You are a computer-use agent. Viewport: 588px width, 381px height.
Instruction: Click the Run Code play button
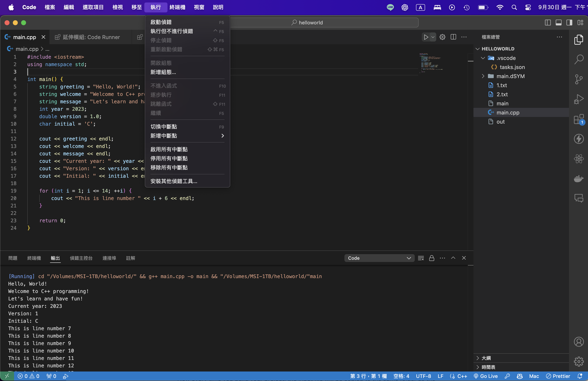426,37
